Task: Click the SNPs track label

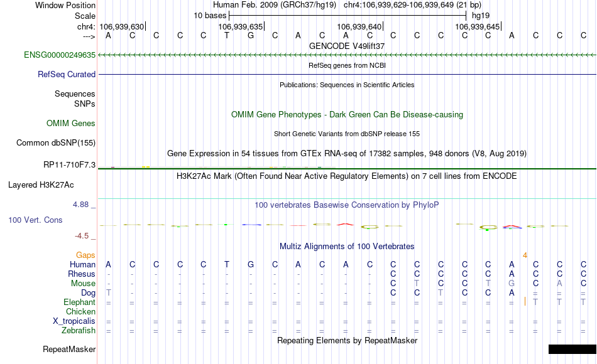Action: pos(85,104)
